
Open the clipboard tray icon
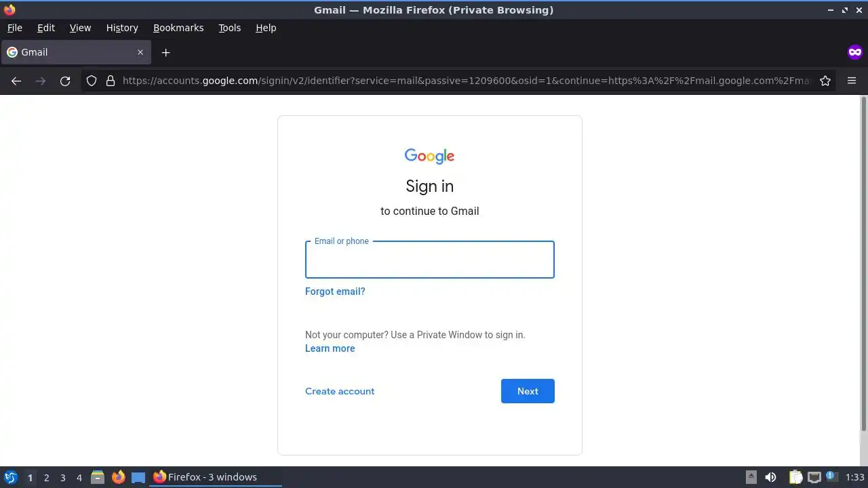click(796, 477)
